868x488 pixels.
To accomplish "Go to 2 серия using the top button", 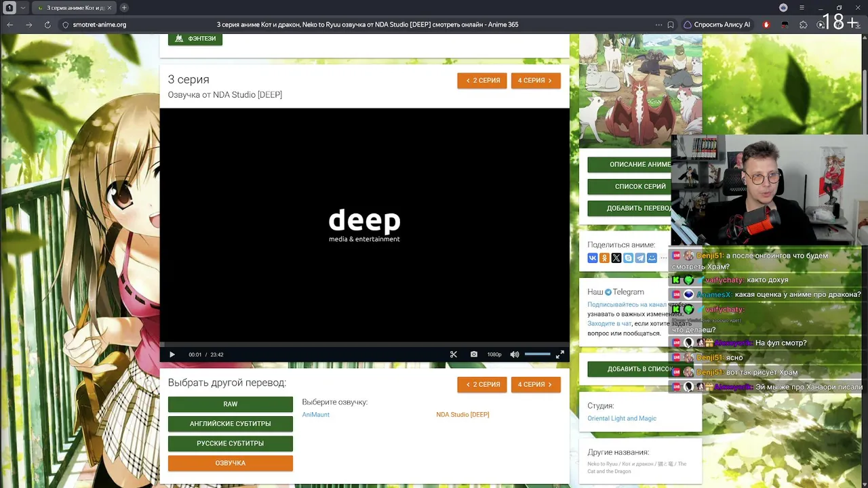I will point(482,81).
